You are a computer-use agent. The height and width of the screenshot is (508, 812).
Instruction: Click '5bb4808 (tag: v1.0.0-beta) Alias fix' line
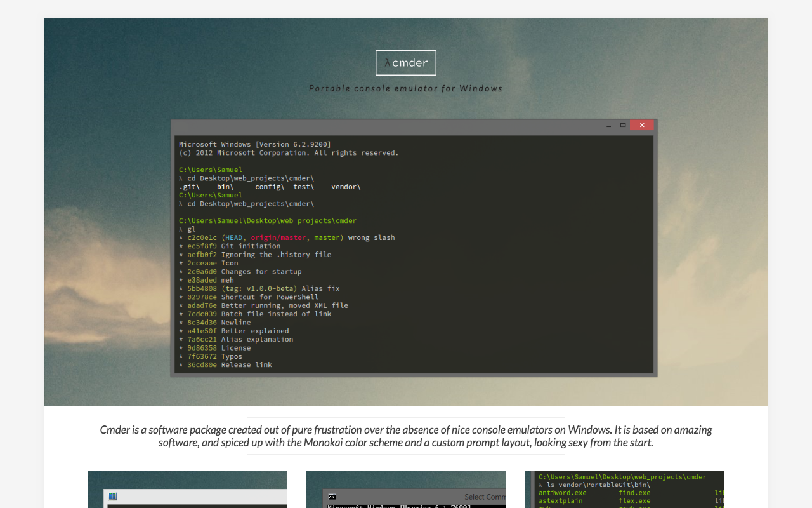[259, 288]
